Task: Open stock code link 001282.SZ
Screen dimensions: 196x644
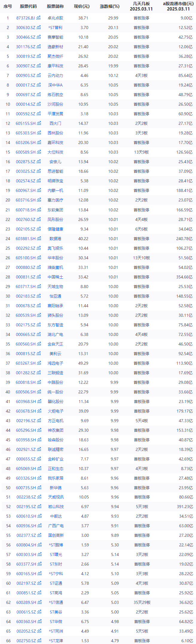Action: (x=26, y=373)
